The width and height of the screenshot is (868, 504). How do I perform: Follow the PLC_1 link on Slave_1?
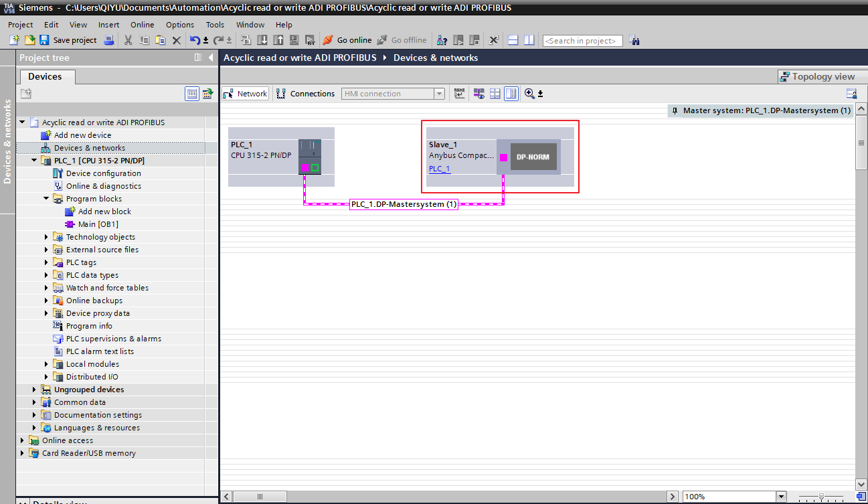coord(440,169)
